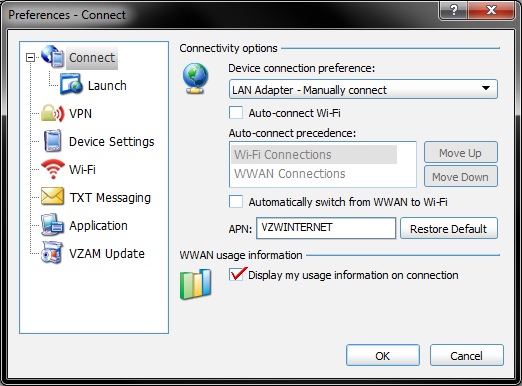This screenshot has width=522, height=386.
Task: Click the red Wi-Fi signal icon
Action: pyautogui.click(x=53, y=169)
